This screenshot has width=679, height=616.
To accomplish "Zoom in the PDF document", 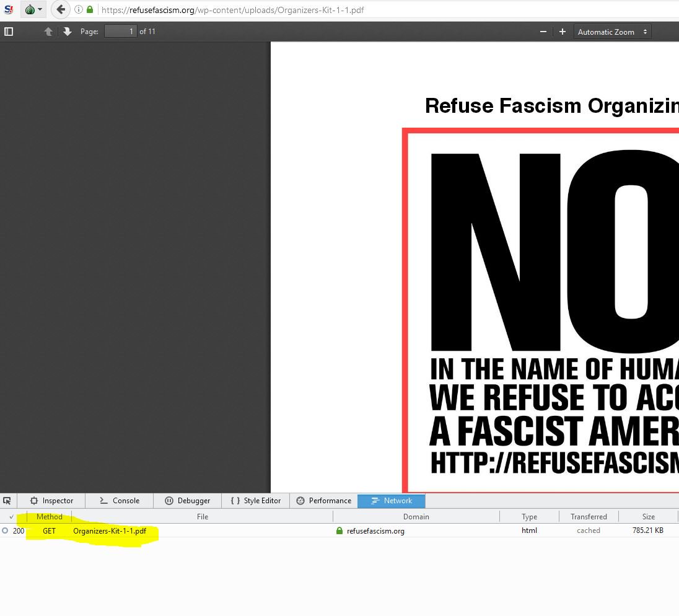I will [562, 32].
